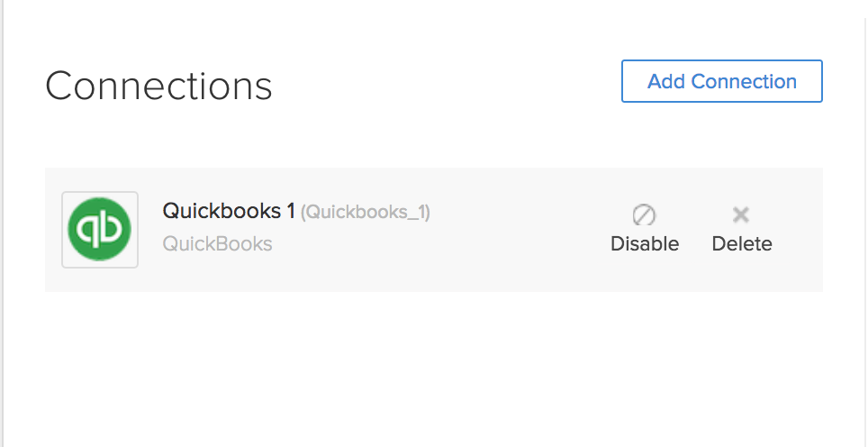Click the 'Connection' word in Add button
Image resolution: width=868 pixels, height=447 pixels.
point(744,81)
